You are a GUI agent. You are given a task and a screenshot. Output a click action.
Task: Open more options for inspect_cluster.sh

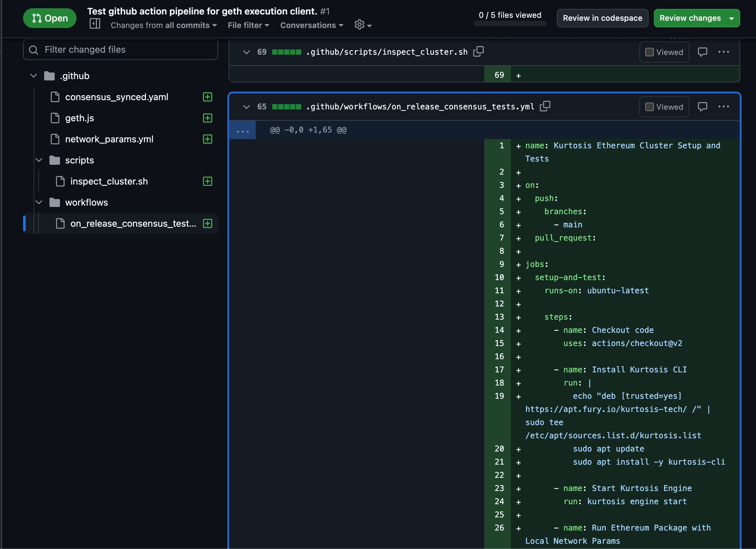(723, 52)
